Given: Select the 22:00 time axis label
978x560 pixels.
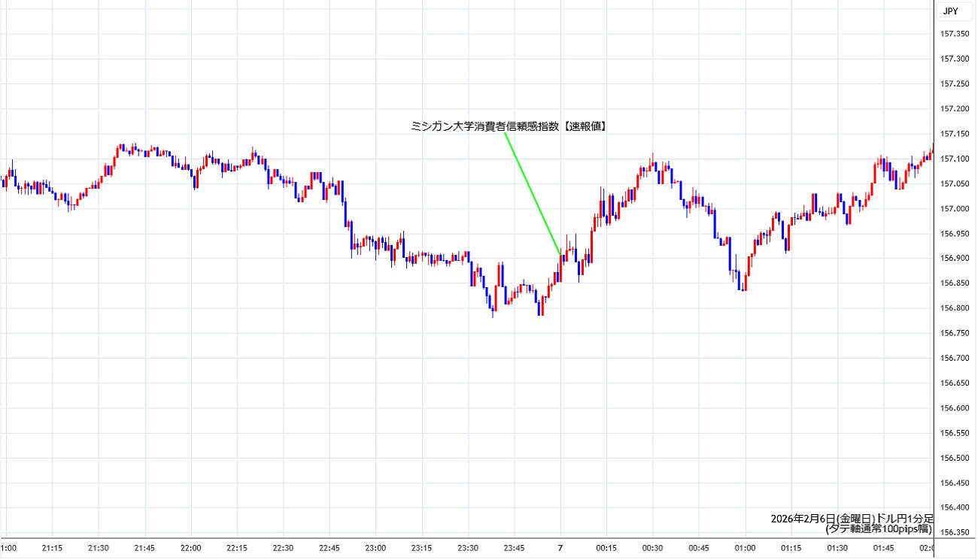Looking at the screenshot, I should (x=191, y=548).
